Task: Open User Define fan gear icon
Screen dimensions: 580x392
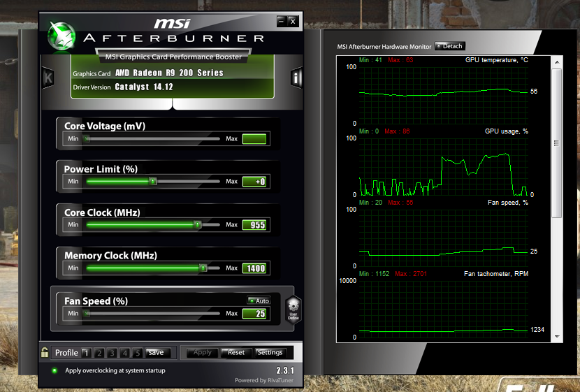Action: pyautogui.click(x=293, y=310)
